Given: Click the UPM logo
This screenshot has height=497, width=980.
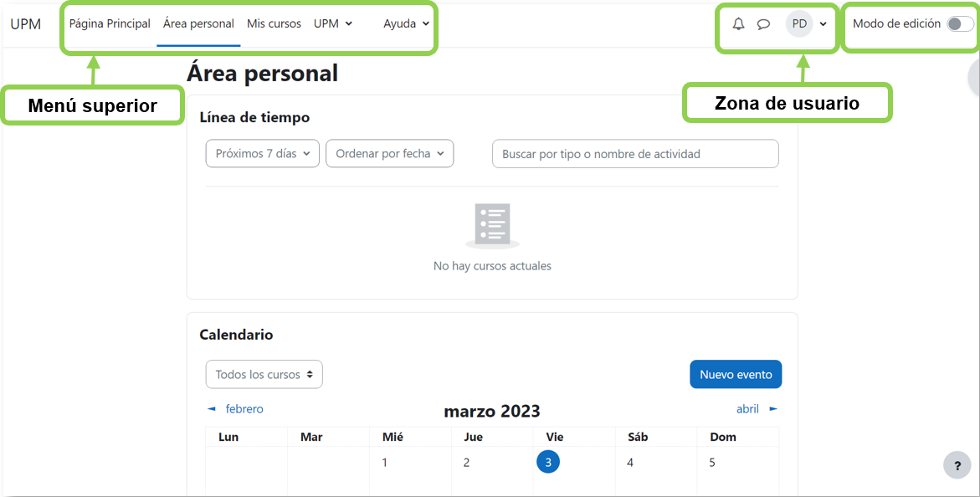Looking at the screenshot, I should [26, 23].
